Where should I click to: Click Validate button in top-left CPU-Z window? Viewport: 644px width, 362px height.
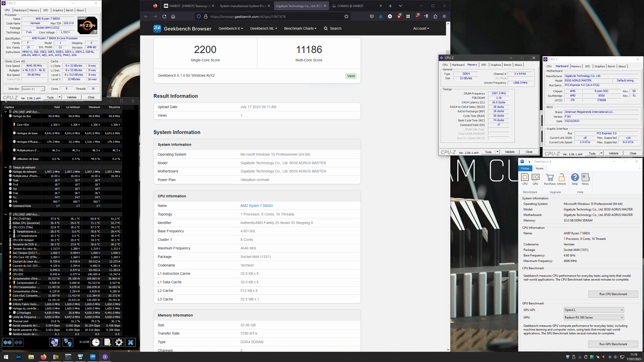(72, 97)
